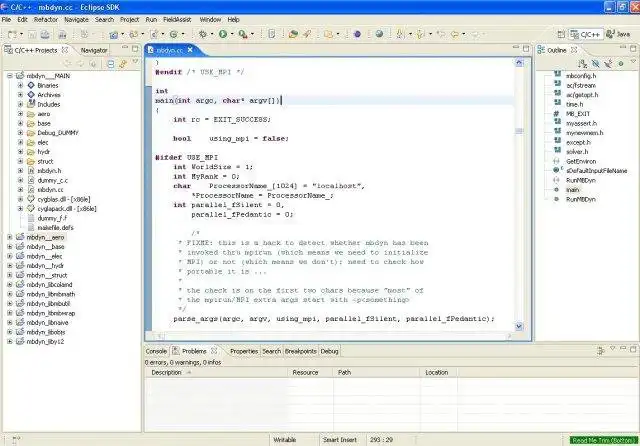Screen dimensions: 640x446
Task: Open the Run button dropdown arrow
Action: point(232,35)
